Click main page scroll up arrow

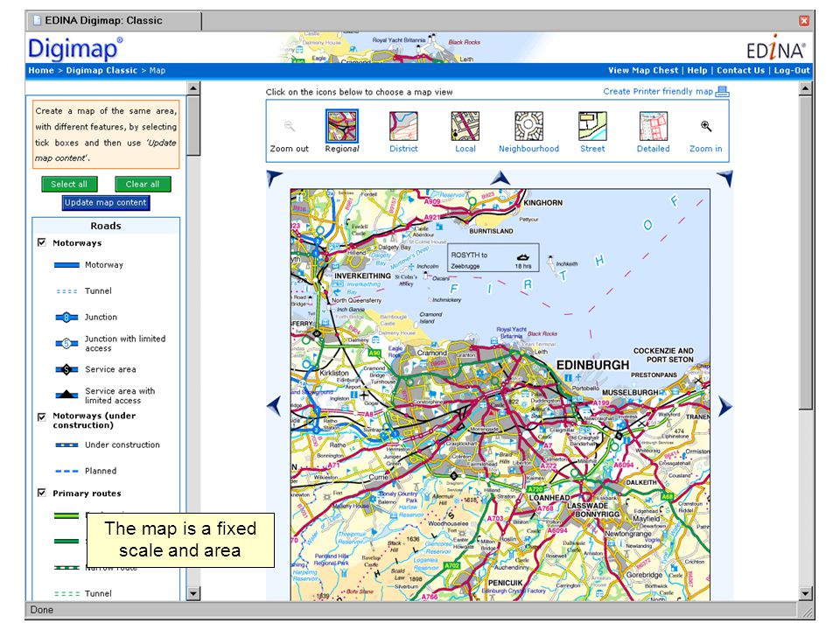coord(805,87)
